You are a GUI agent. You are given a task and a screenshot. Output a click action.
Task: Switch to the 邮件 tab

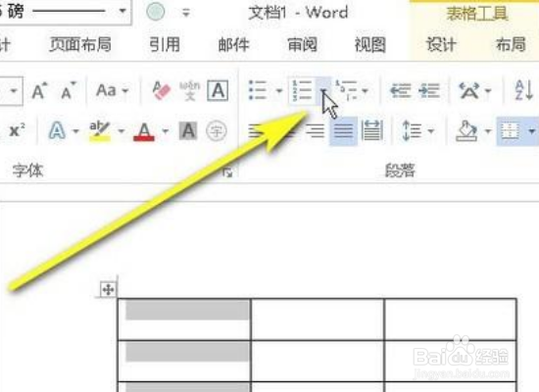[x=234, y=45]
